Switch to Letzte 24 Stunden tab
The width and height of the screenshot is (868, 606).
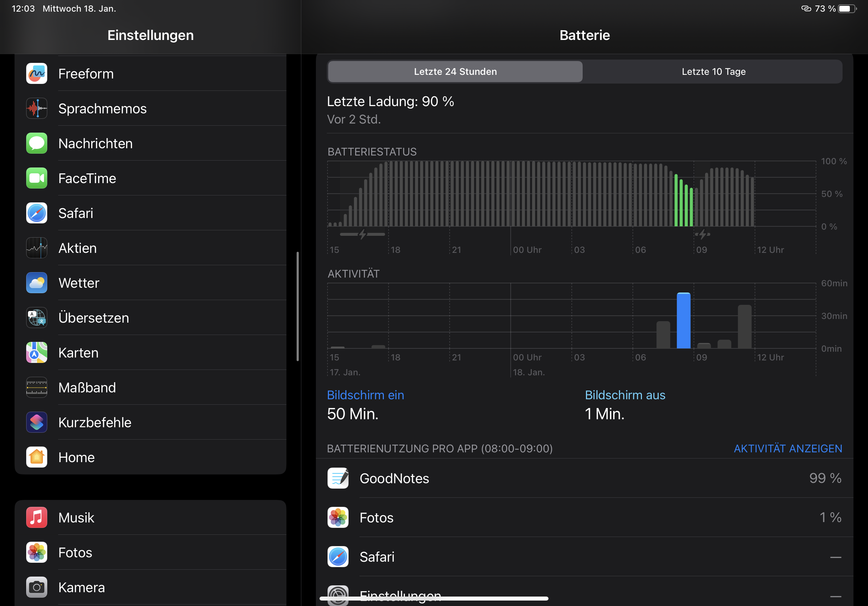[x=455, y=72]
